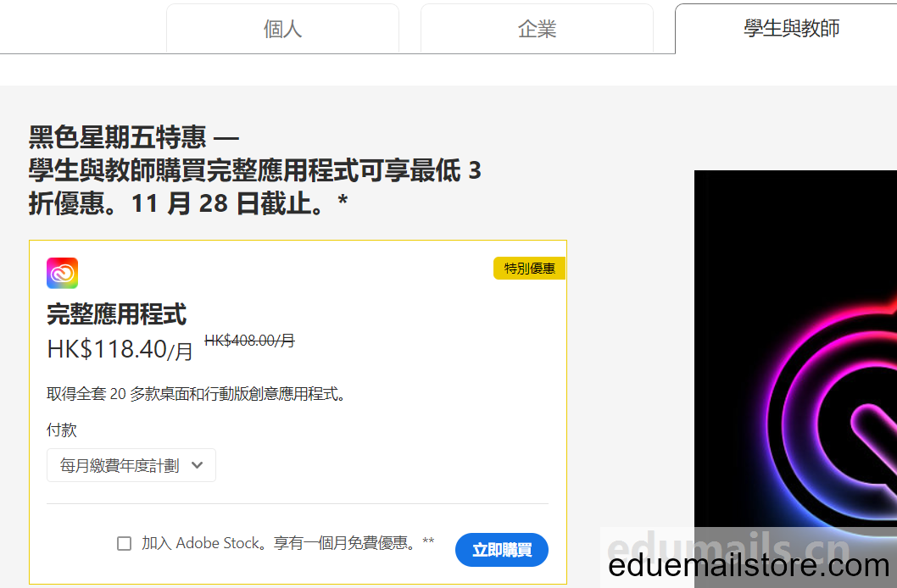Click the 完整應用程式 plan title

[117, 314]
